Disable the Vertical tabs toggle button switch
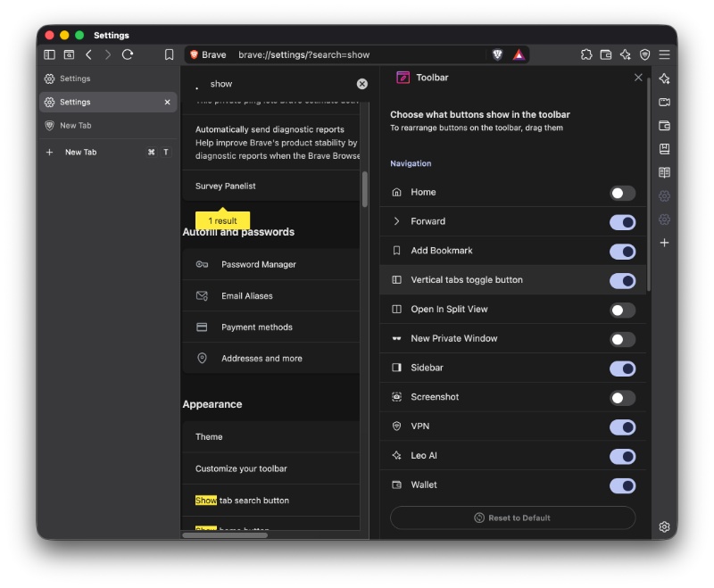Viewport: 714px width, 588px height. click(x=622, y=281)
